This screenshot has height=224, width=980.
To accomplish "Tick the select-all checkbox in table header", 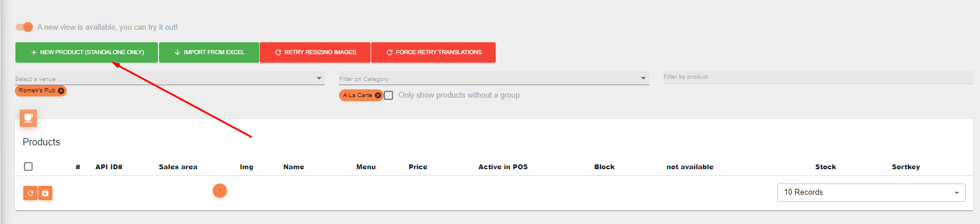I will tap(28, 167).
